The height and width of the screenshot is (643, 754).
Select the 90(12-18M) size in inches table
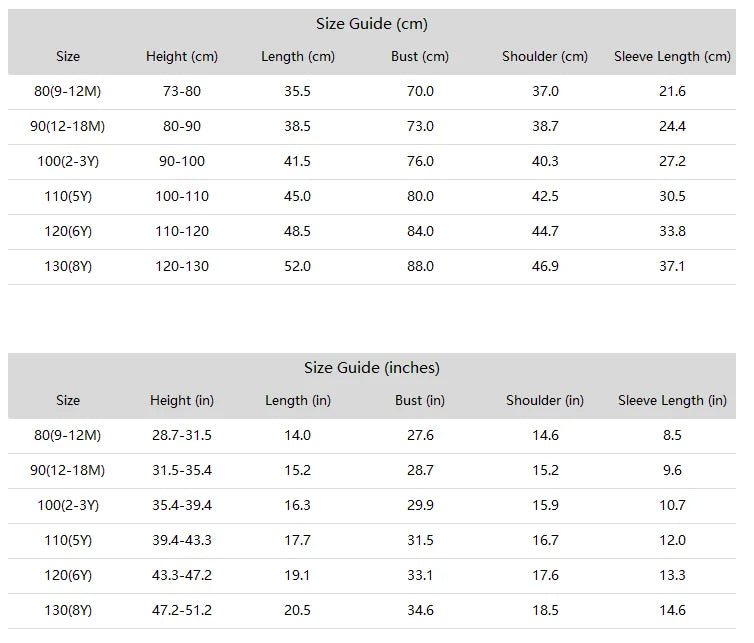pos(67,470)
